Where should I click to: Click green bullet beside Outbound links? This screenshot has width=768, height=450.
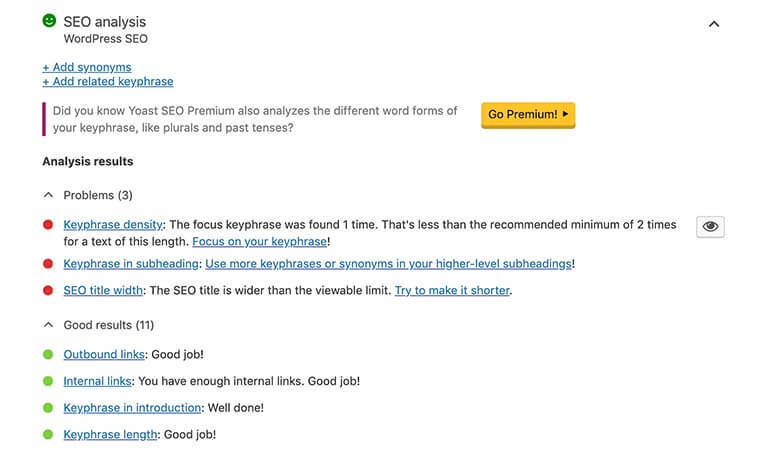[x=48, y=355]
